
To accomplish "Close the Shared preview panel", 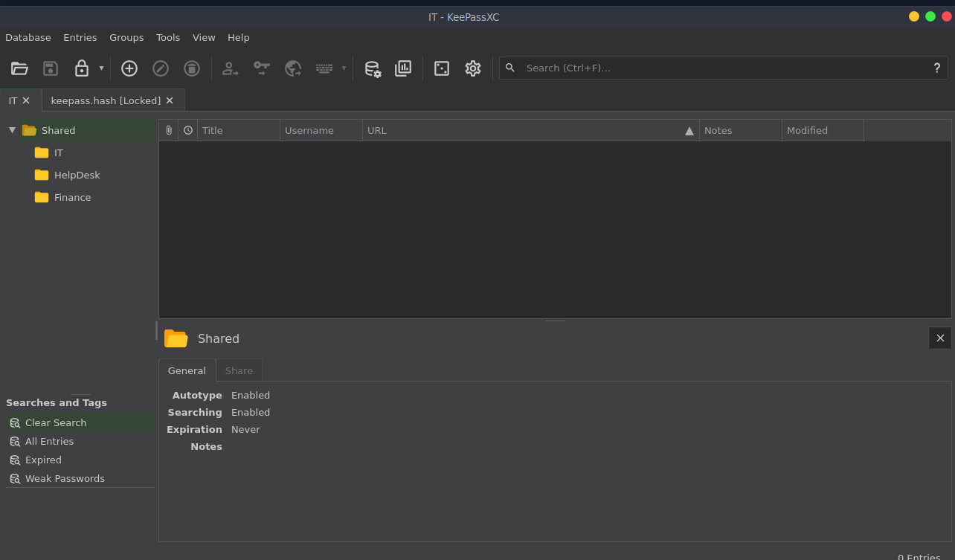I will 940,338.
